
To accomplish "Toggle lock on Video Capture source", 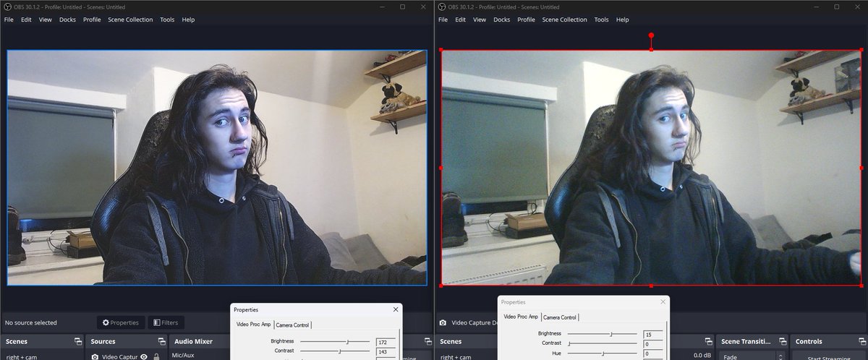I will (x=156, y=356).
